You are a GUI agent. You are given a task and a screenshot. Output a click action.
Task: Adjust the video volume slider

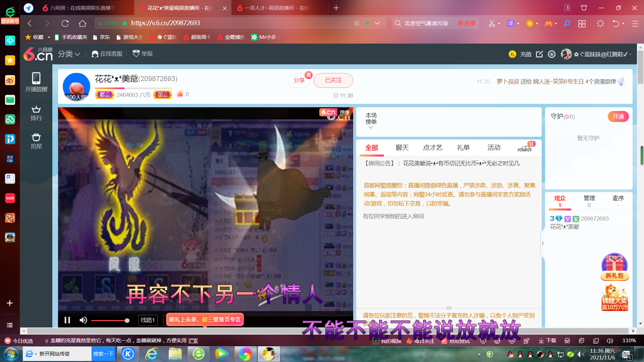[x=110, y=320]
